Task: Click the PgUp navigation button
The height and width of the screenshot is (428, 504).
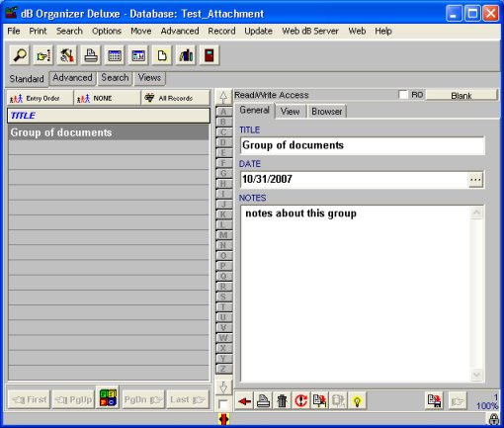Action: 73,399
